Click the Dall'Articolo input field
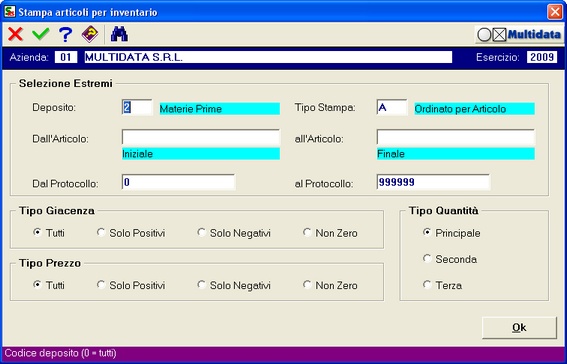This screenshot has width=567, height=364. [x=201, y=137]
